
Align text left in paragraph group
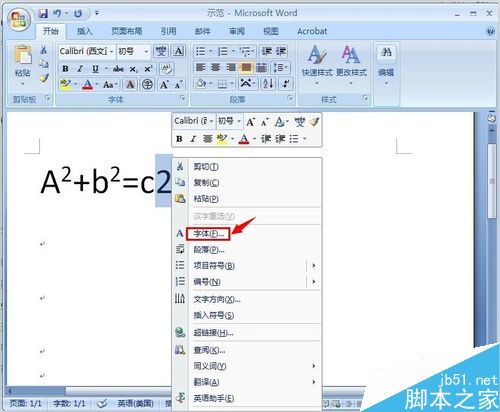click(200, 68)
